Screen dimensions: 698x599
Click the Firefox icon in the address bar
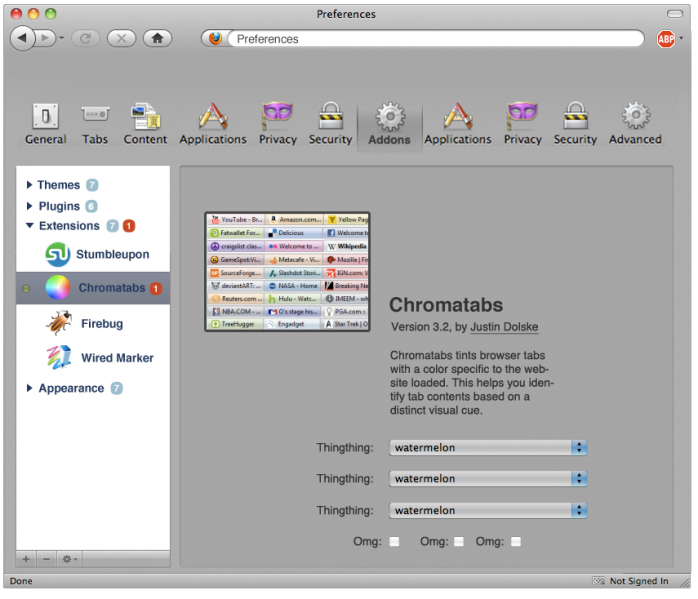tap(215, 39)
